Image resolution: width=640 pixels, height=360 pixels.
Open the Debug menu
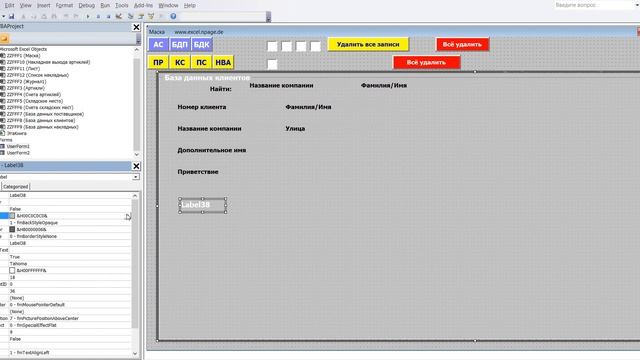87,5
